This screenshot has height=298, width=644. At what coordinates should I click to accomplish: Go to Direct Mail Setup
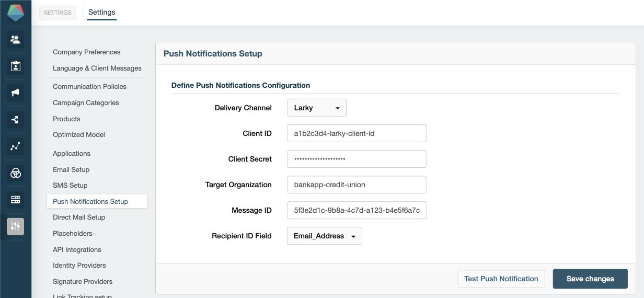[x=79, y=217]
